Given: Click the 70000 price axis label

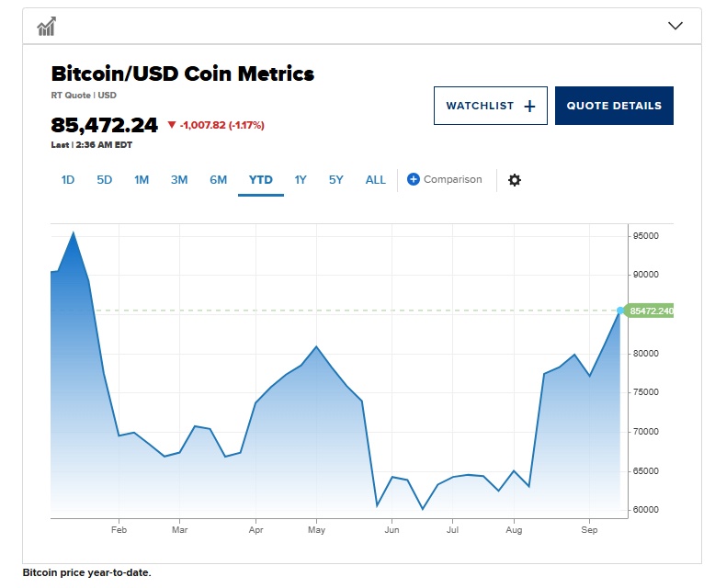Looking at the screenshot, I should point(646,431).
